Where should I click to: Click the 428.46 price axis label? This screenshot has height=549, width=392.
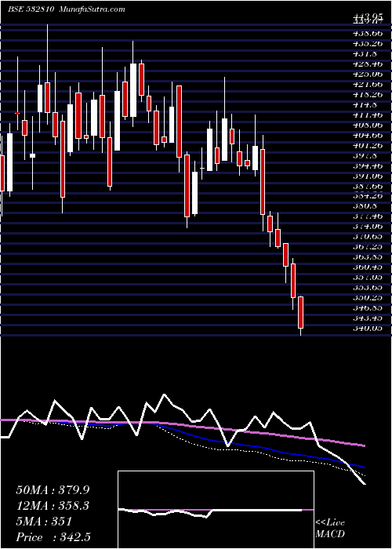[x=366, y=64]
